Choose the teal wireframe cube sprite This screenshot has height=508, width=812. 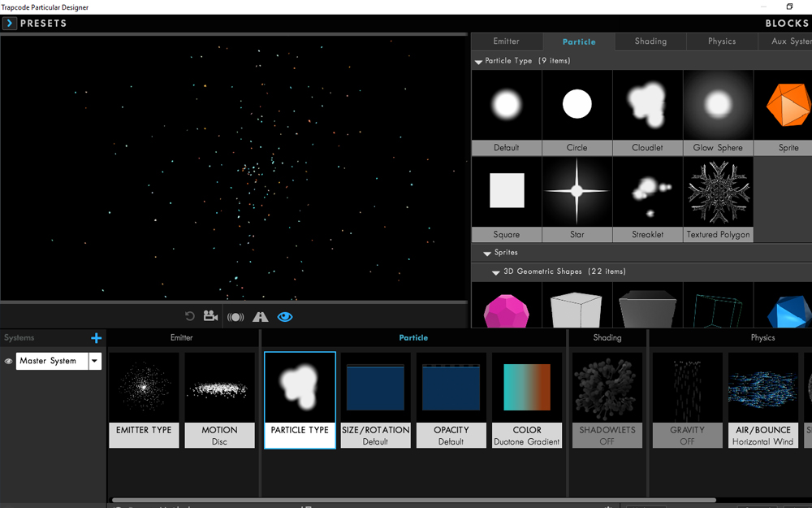coord(718,306)
